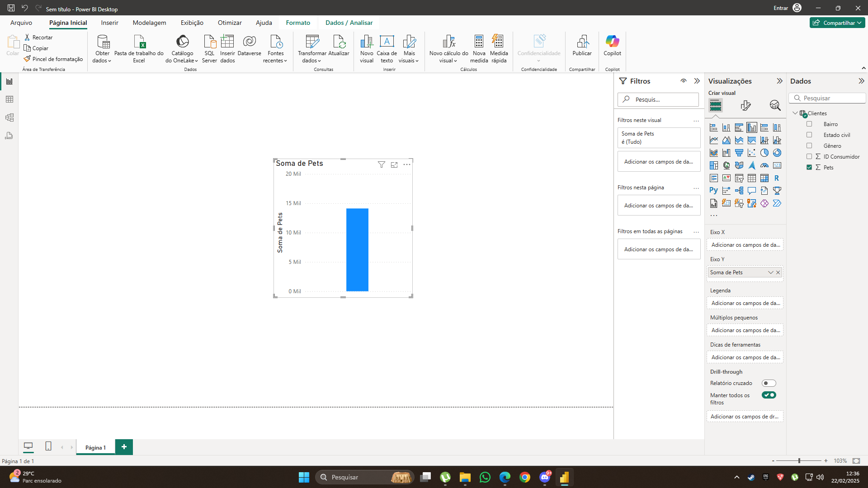Click the Dados pane search field
868x488 pixels.
(x=827, y=98)
